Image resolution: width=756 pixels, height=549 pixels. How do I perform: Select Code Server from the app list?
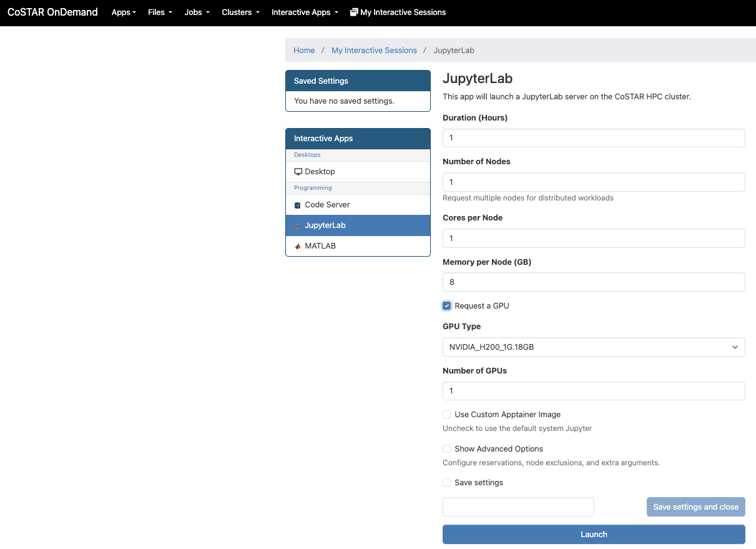tap(358, 205)
